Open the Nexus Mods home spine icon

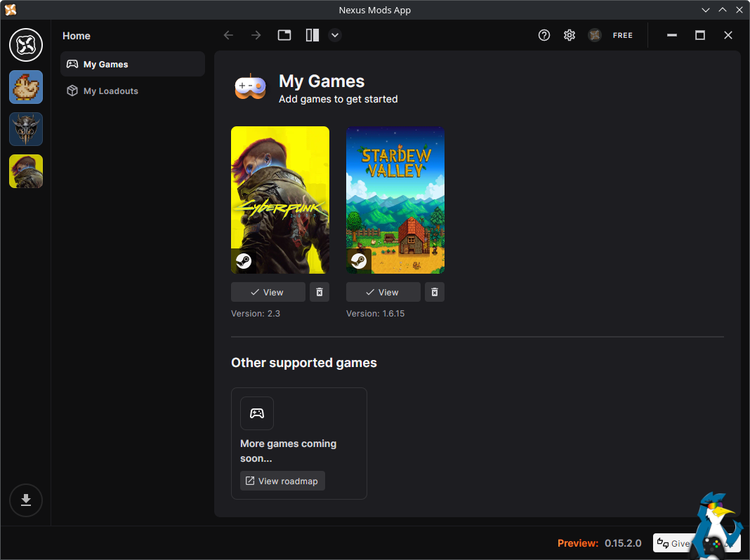click(26, 45)
